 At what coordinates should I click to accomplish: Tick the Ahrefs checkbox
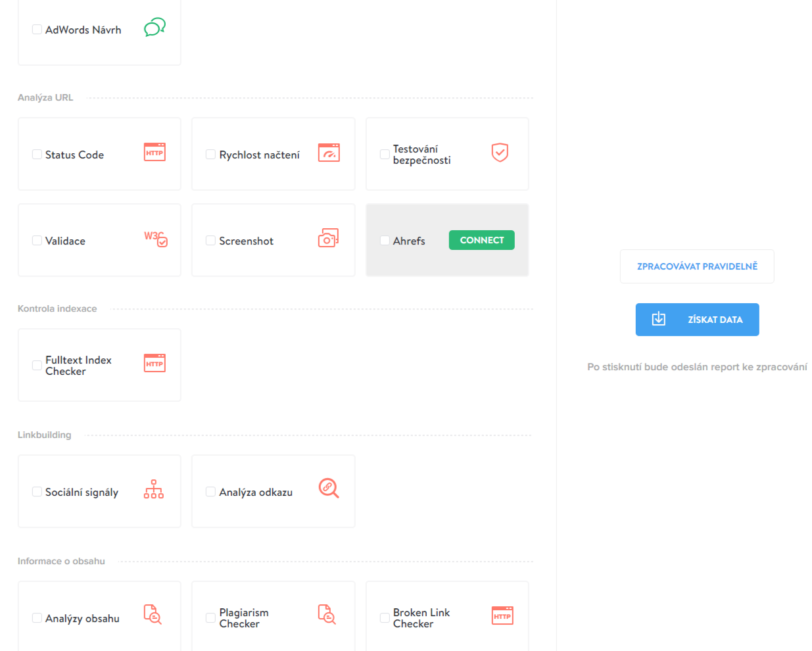tap(385, 241)
